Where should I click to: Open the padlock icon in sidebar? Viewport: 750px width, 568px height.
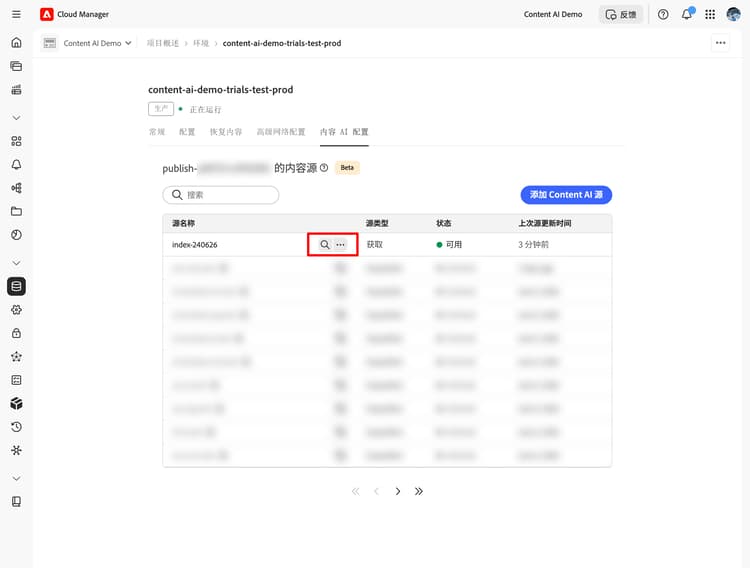coord(16,334)
